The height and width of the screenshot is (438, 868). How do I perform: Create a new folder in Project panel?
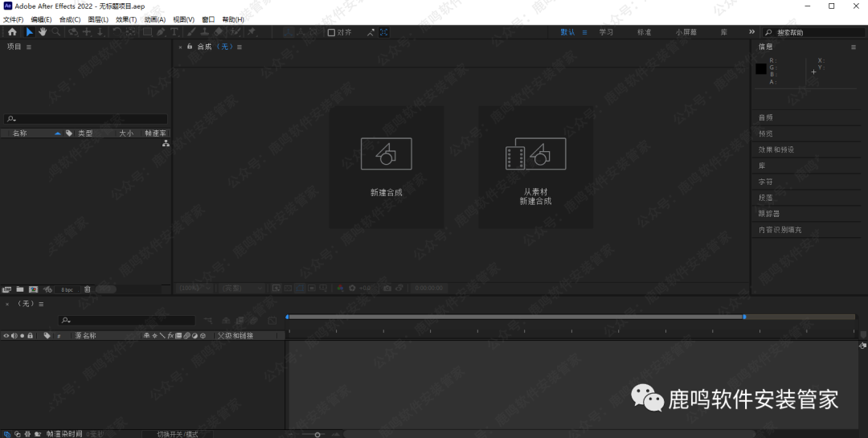point(20,289)
